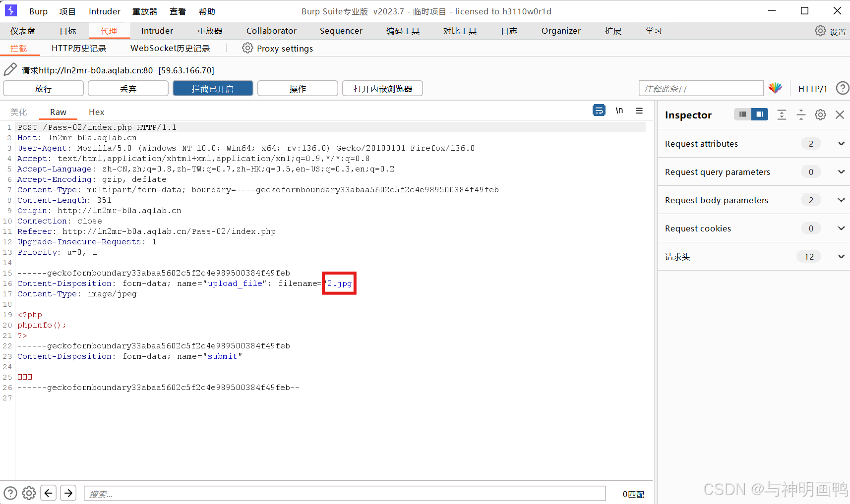Go to next search match arrow
The image size is (850, 504).
(68, 493)
